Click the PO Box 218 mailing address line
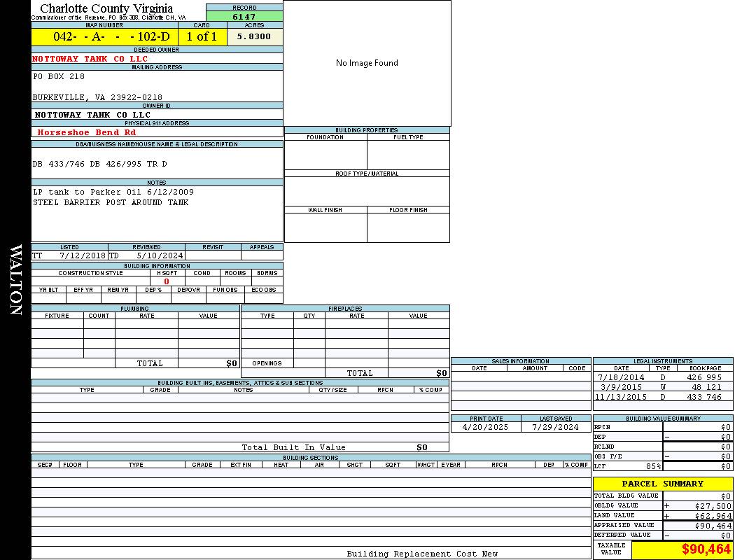Image resolution: width=735 pixels, height=560 pixels. coord(59,76)
